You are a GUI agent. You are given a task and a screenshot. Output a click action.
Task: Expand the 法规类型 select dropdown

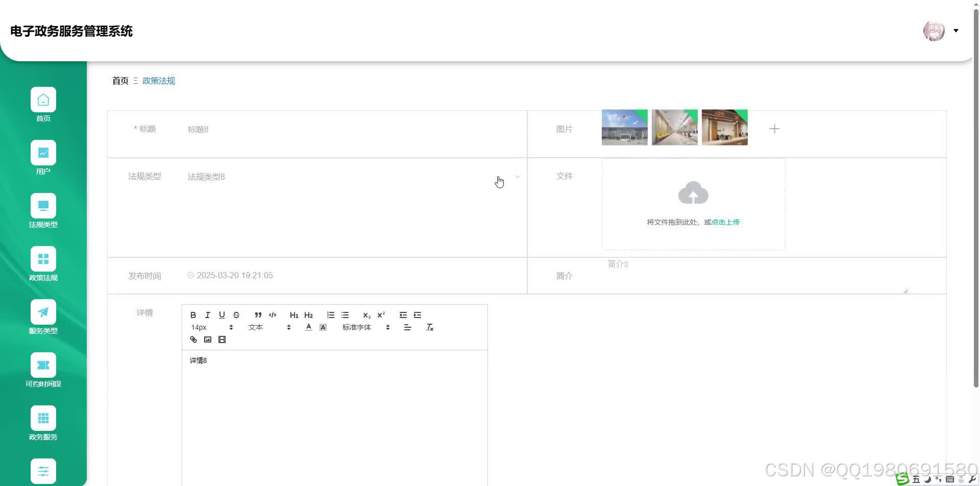click(518, 177)
